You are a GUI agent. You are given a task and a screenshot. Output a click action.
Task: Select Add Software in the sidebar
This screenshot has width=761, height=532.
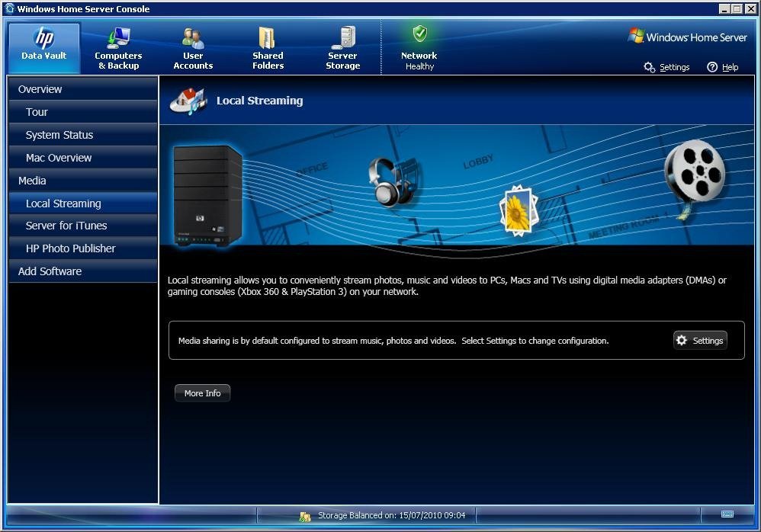coord(83,271)
